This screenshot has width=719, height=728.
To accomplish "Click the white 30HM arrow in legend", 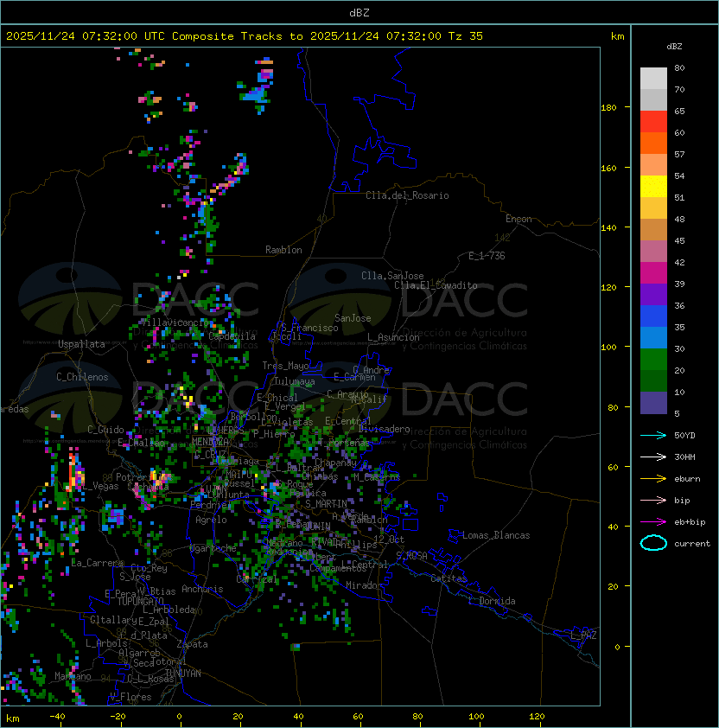I will pos(653,457).
